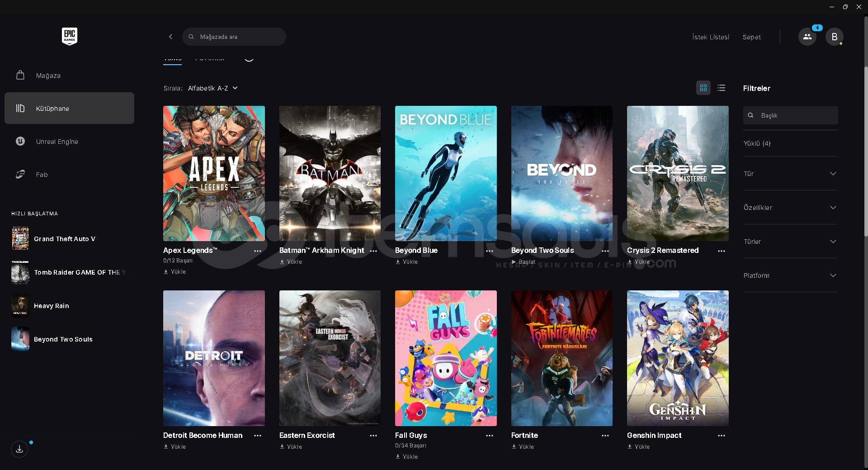Open the Crysis 2 Remastered cover art
The height and width of the screenshot is (470, 868).
pyautogui.click(x=678, y=173)
